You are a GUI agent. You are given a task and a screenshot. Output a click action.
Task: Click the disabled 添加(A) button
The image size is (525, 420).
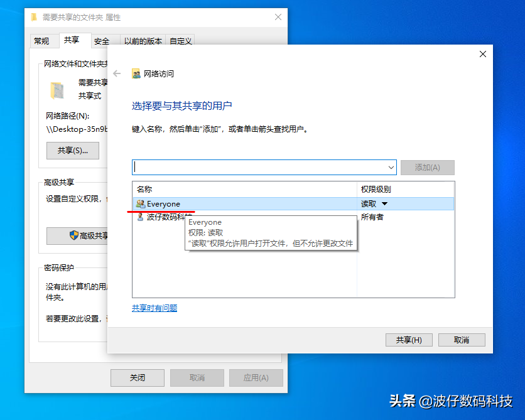427,168
